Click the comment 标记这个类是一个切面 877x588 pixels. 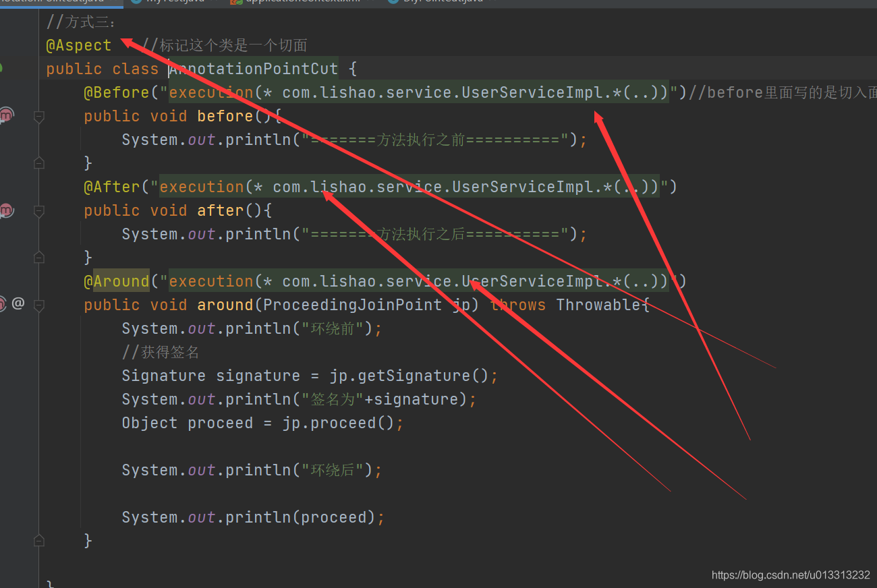point(225,45)
